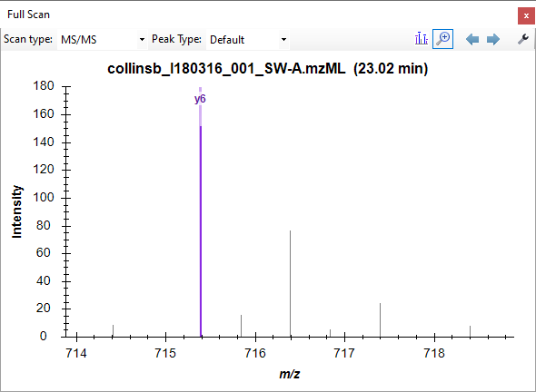Click the Intensity y-axis label

point(16,211)
